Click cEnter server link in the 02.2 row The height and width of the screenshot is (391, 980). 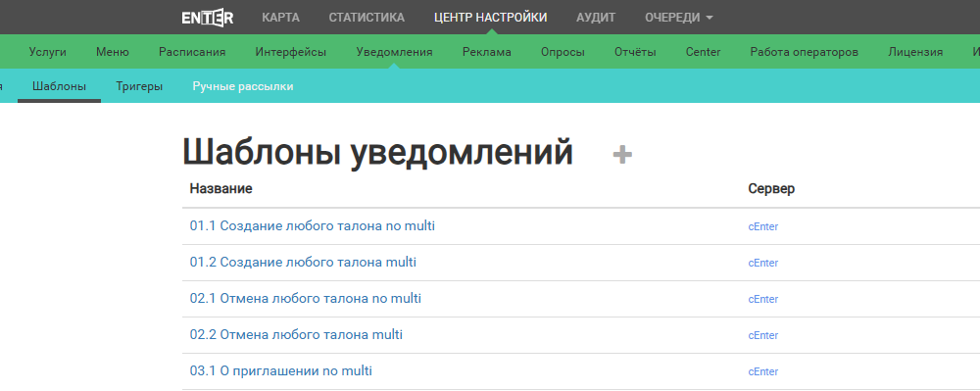point(763,335)
